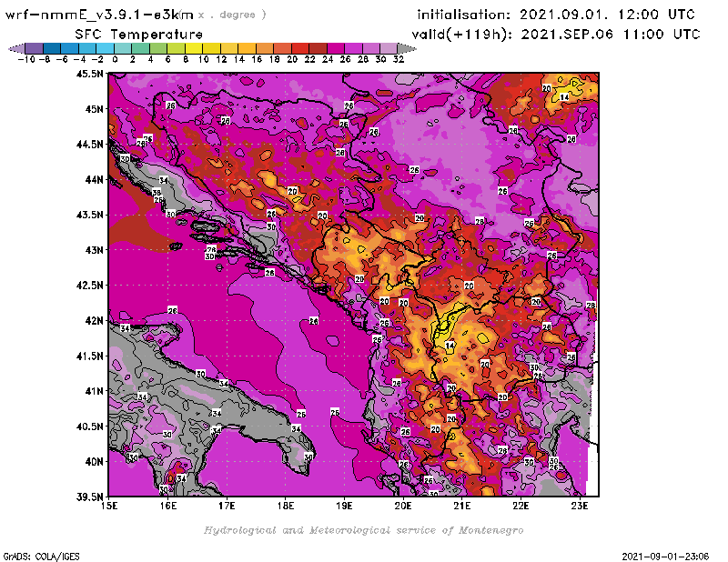Screen dimensions: 728x562
Task: Click the initialisation date 2021.09.01. 12:00 UTC
Action: point(556,15)
